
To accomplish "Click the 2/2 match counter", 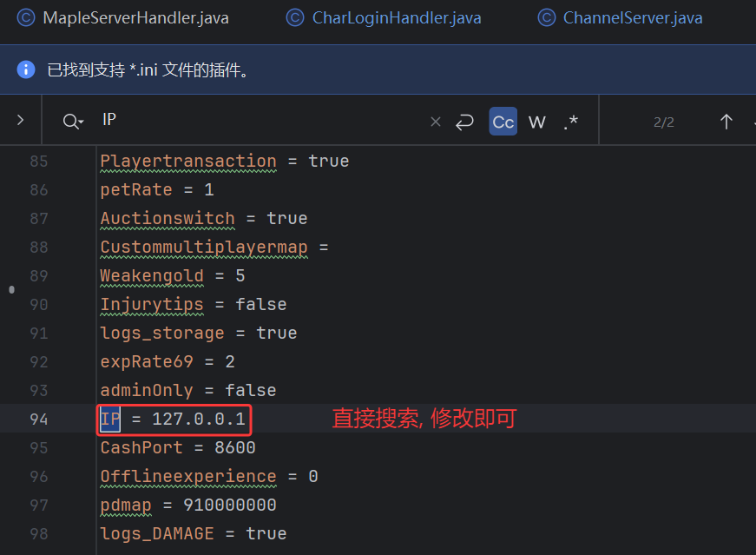I will (663, 122).
